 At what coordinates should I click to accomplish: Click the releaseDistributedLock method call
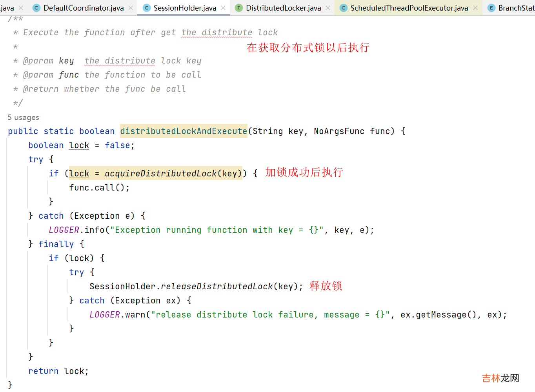click(x=217, y=287)
